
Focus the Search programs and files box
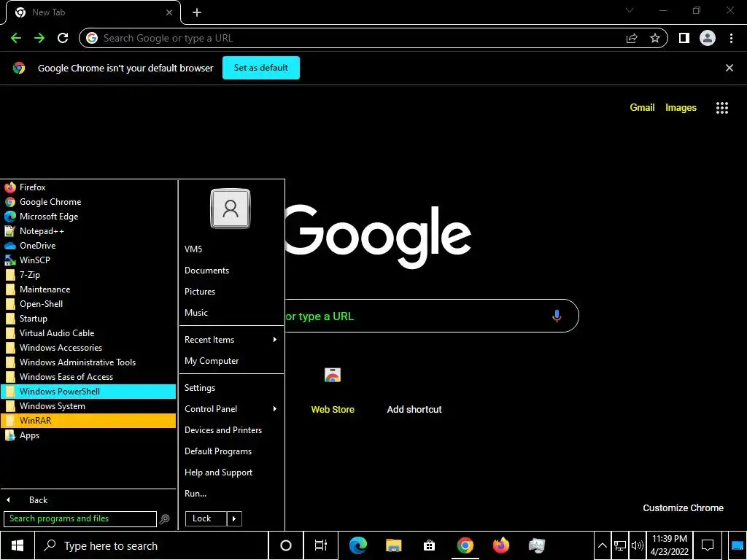coord(80,518)
